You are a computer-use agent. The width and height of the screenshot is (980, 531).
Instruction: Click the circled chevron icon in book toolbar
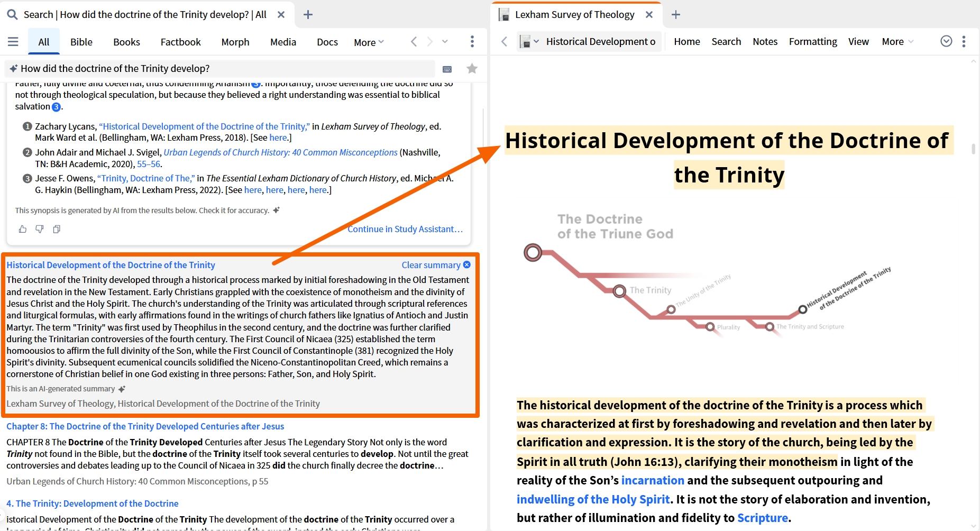[x=946, y=41]
